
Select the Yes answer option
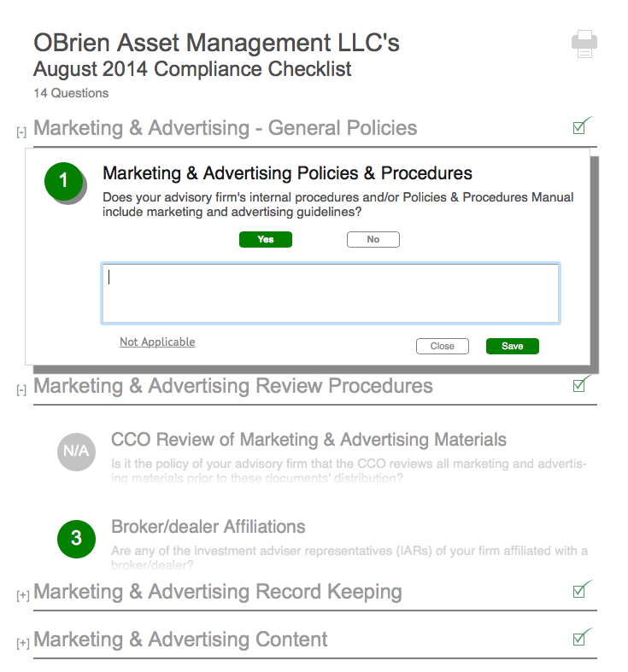point(265,240)
